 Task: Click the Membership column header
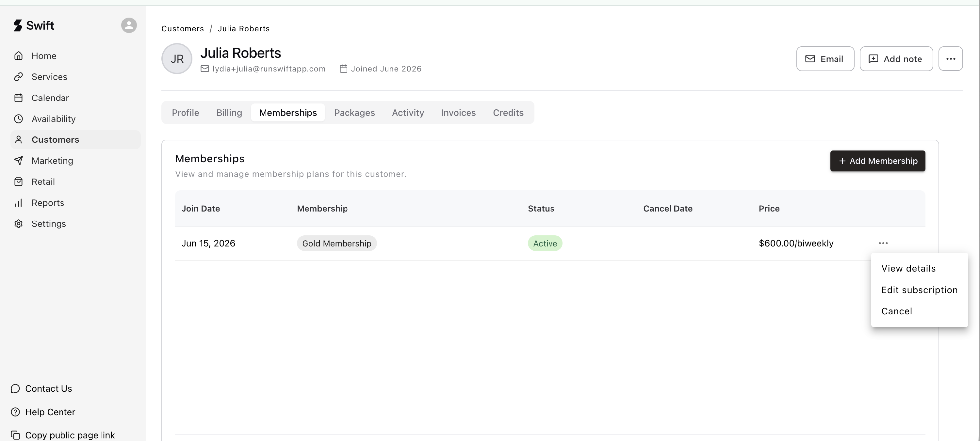click(322, 208)
